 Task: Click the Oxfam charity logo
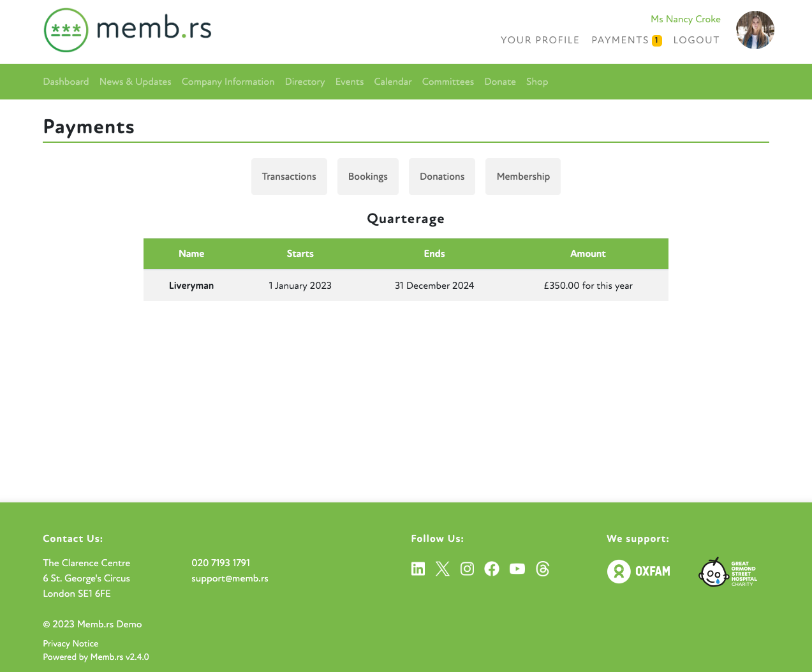[x=638, y=571]
